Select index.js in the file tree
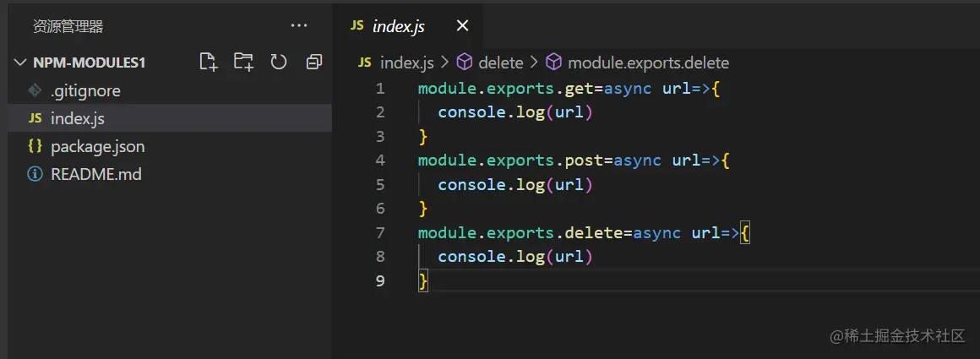 coord(78,118)
